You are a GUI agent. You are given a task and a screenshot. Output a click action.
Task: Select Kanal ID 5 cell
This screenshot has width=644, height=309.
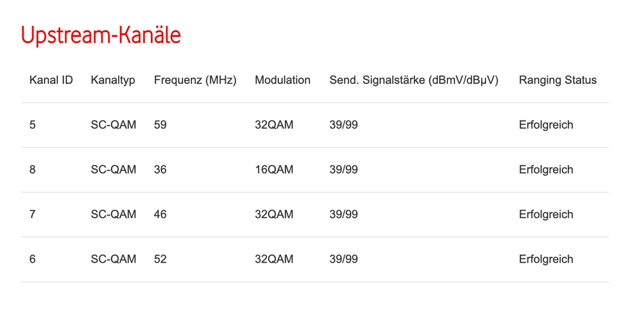[33, 125]
